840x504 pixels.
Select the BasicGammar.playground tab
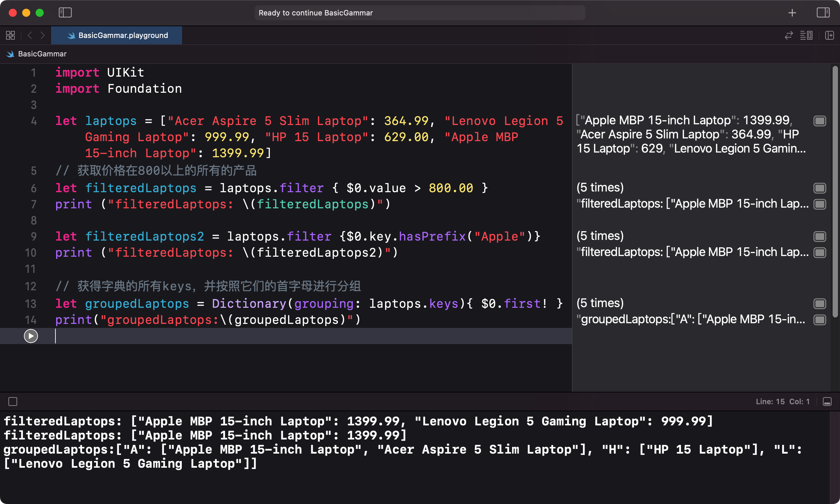[117, 35]
